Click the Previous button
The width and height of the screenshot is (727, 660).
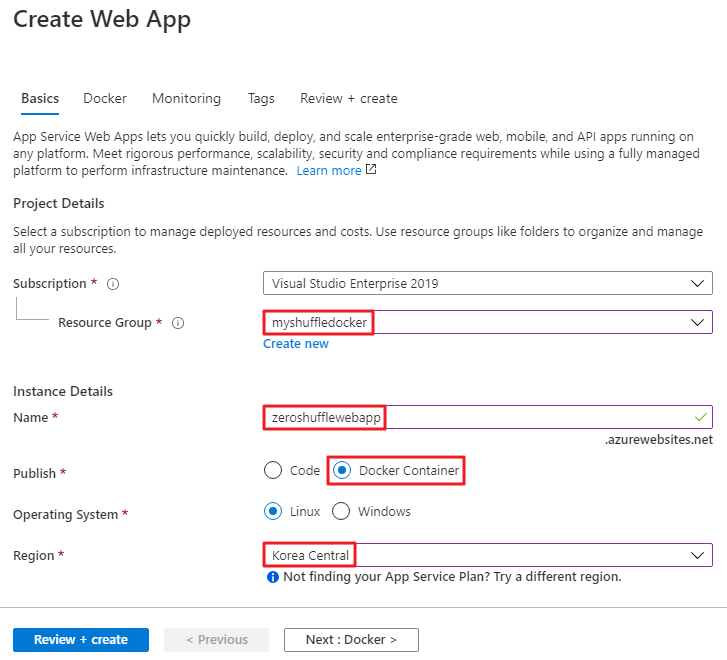[x=217, y=640]
